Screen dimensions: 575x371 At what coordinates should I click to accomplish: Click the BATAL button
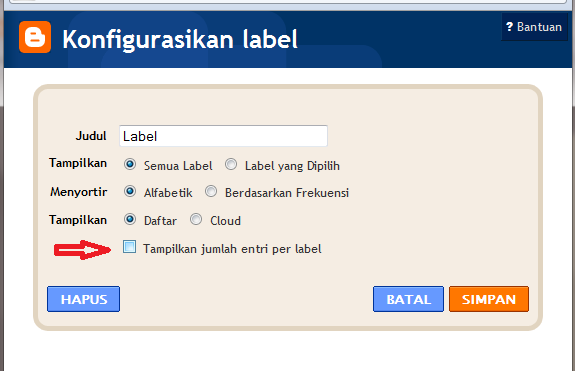point(408,299)
